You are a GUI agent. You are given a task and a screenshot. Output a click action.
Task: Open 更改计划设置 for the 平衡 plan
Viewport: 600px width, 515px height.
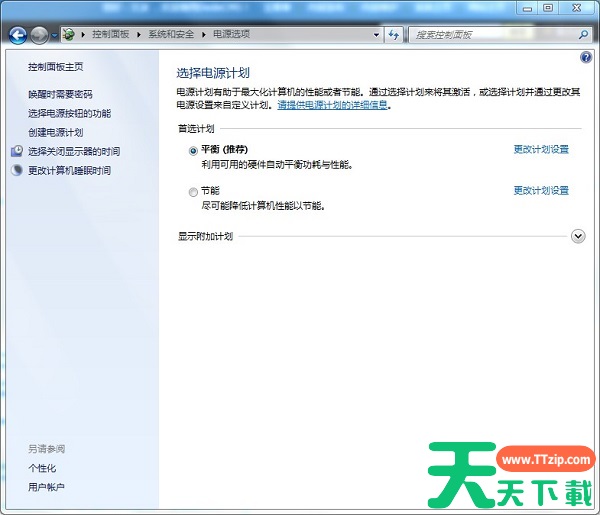click(x=541, y=150)
